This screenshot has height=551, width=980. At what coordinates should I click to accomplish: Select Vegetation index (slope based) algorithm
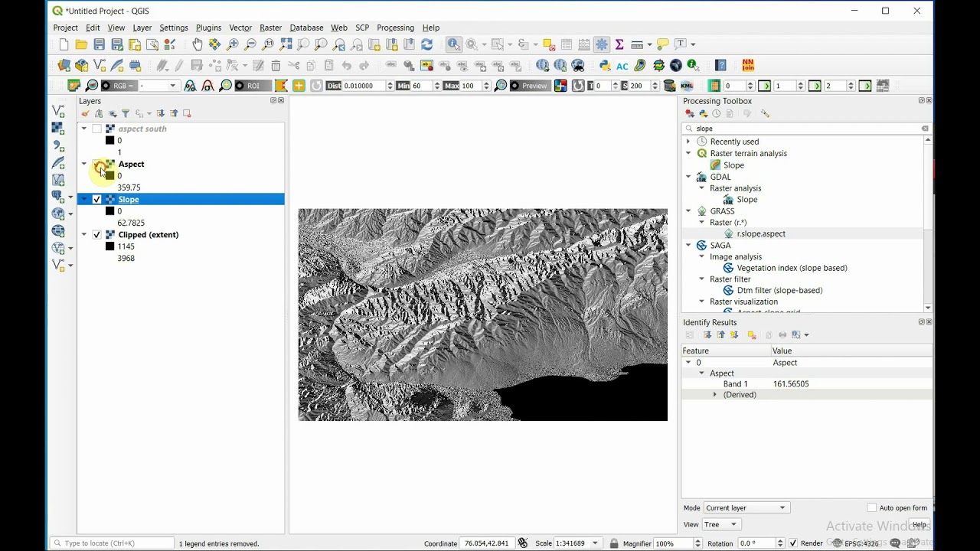(792, 268)
